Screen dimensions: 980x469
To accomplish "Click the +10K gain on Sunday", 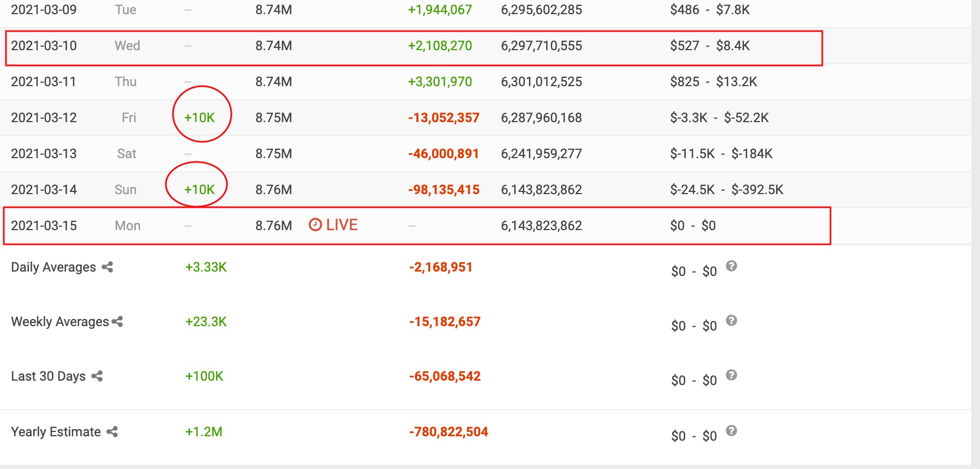I will click(200, 190).
